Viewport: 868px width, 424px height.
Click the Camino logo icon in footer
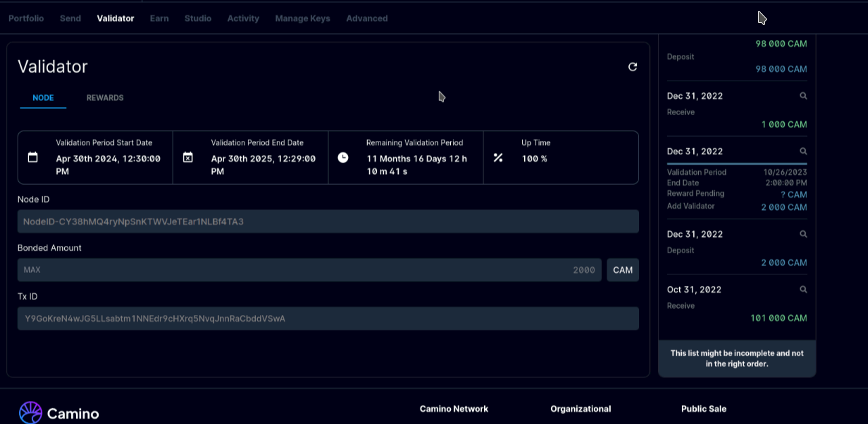click(x=30, y=412)
